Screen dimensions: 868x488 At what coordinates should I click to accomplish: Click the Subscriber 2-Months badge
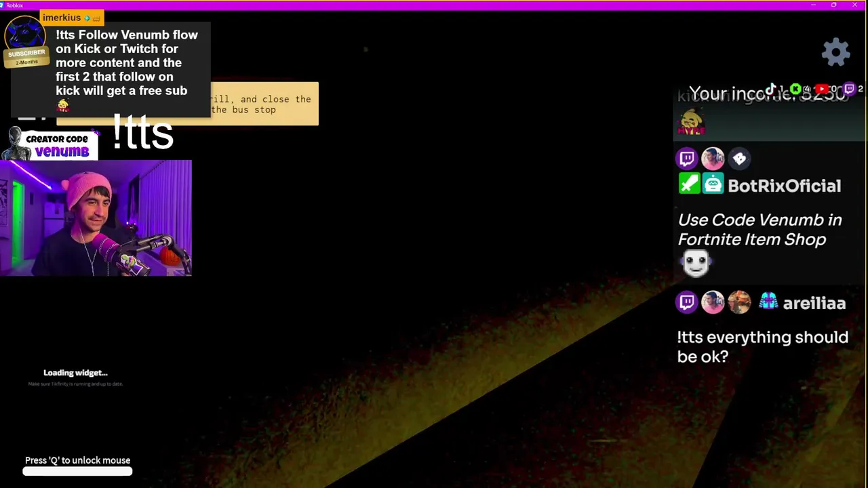pos(26,58)
